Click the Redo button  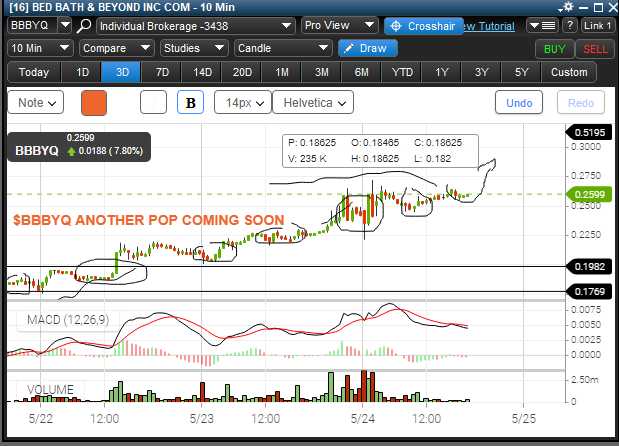[581, 103]
